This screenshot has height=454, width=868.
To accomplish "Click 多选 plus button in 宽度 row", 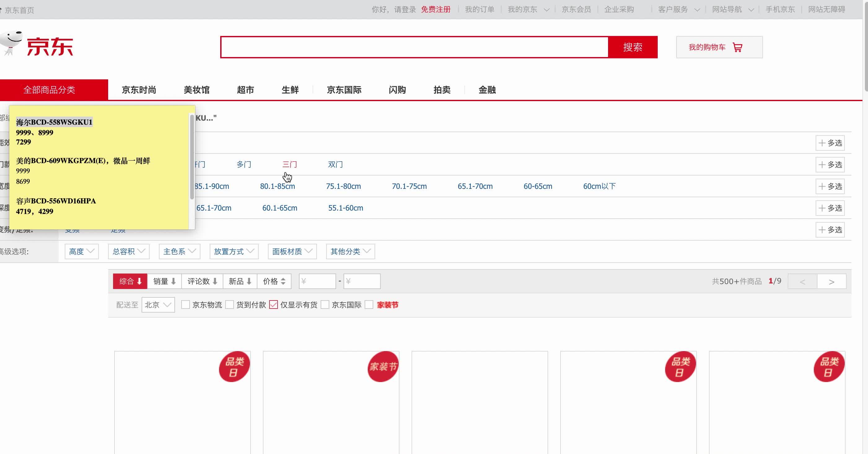I will point(830,186).
